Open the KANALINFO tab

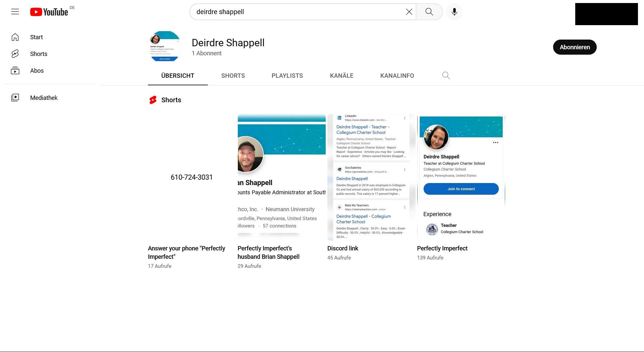[397, 76]
